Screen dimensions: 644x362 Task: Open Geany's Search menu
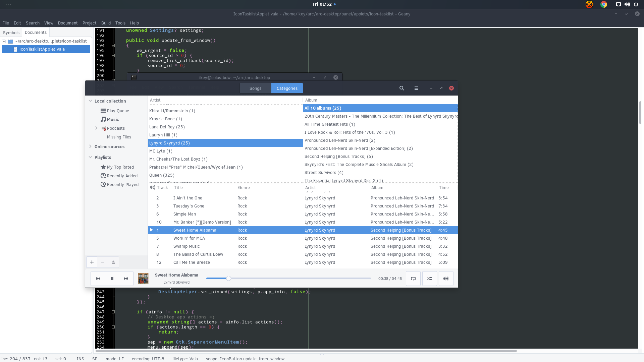[33, 23]
